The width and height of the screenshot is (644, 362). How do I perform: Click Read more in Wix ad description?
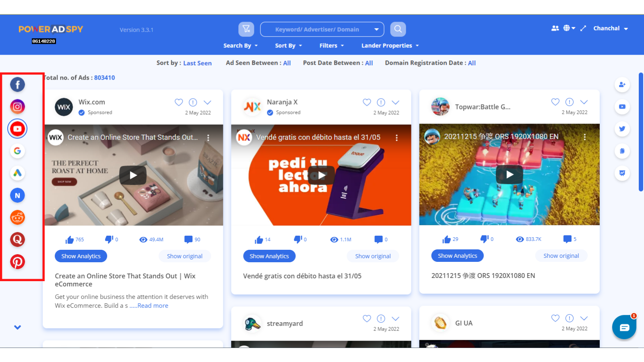153,306
